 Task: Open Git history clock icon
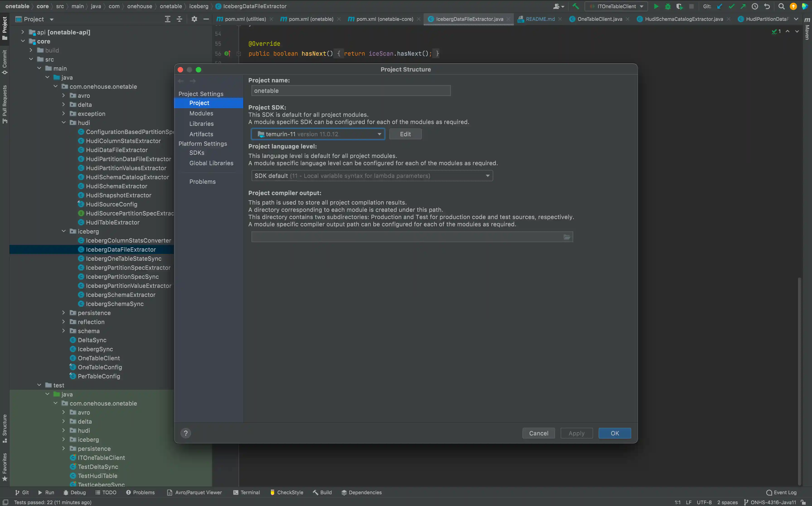click(755, 6)
